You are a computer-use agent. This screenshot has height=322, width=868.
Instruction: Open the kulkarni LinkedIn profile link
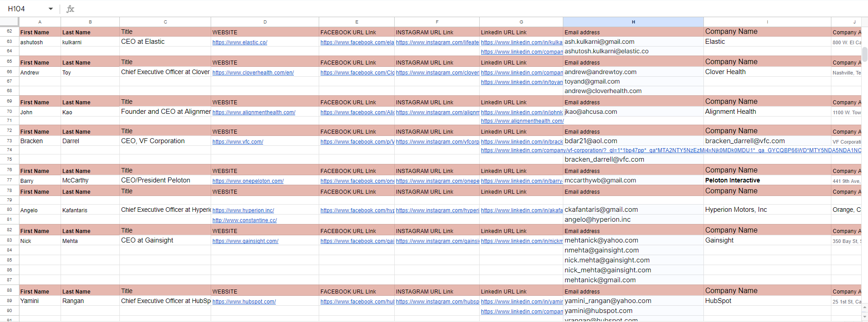522,42
